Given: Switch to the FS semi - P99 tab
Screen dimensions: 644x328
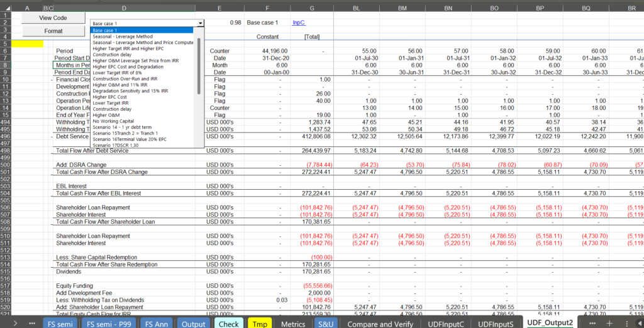Looking at the screenshot, I should [x=108, y=324].
